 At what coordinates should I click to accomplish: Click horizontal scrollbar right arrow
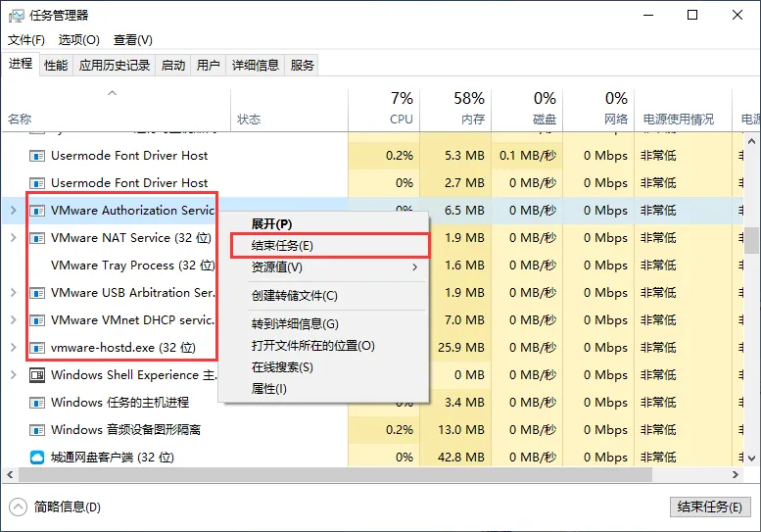click(736, 475)
